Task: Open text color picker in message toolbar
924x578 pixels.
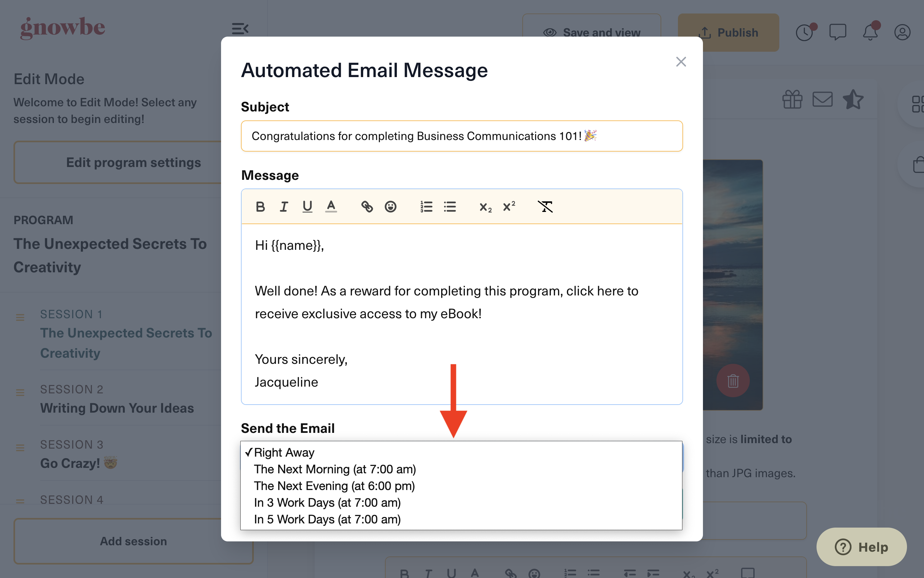Action: 331,207
